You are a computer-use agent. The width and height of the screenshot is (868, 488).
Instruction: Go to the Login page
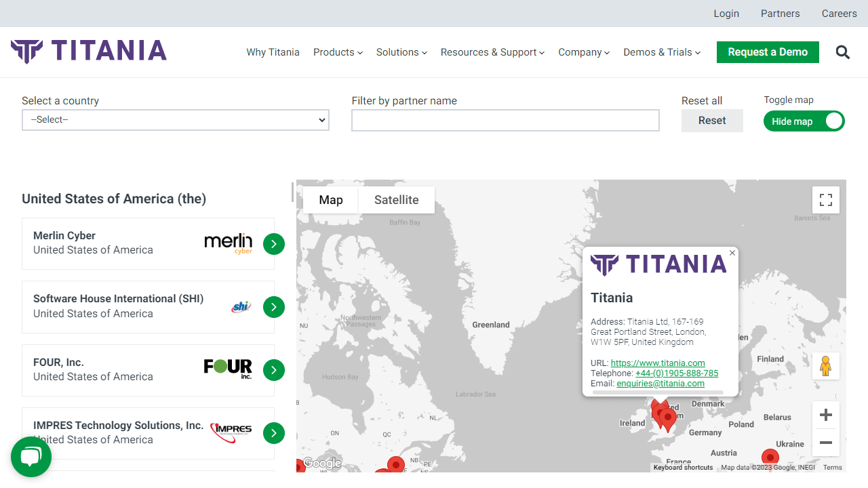[726, 14]
